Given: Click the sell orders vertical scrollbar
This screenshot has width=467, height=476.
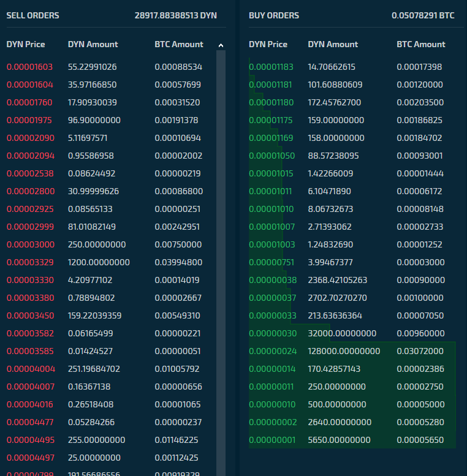Looking at the screenshot, I should click(221, 263).
